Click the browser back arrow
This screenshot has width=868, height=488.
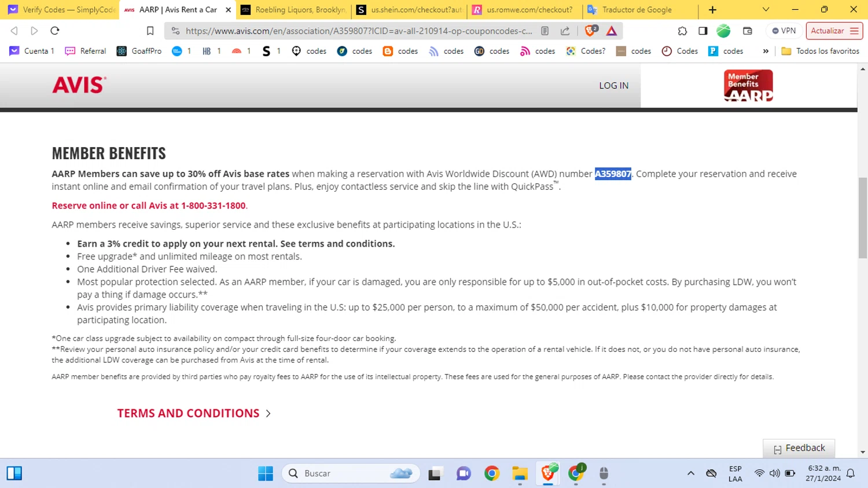coord(14,31)
